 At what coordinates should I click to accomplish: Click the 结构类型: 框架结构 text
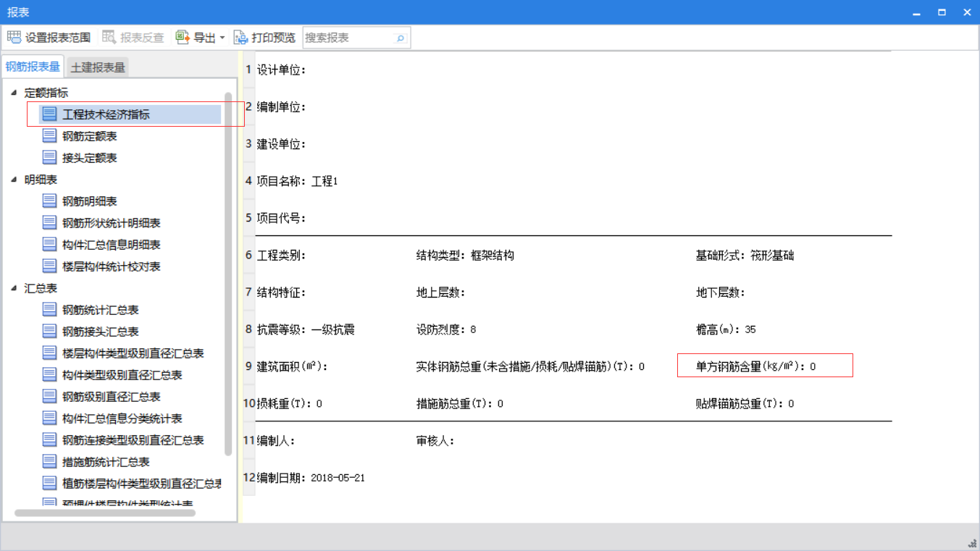[465, 256]
